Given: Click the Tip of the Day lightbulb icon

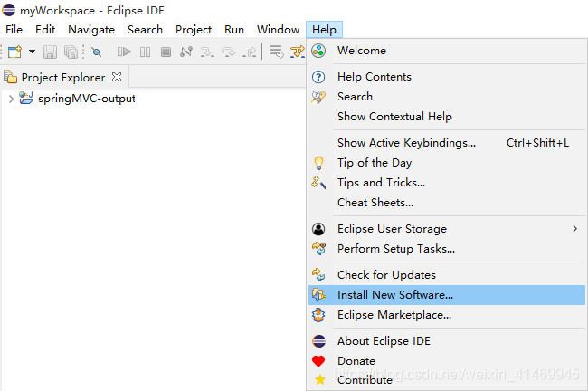Looking at the screenshot, I should (x=318, y=163).
